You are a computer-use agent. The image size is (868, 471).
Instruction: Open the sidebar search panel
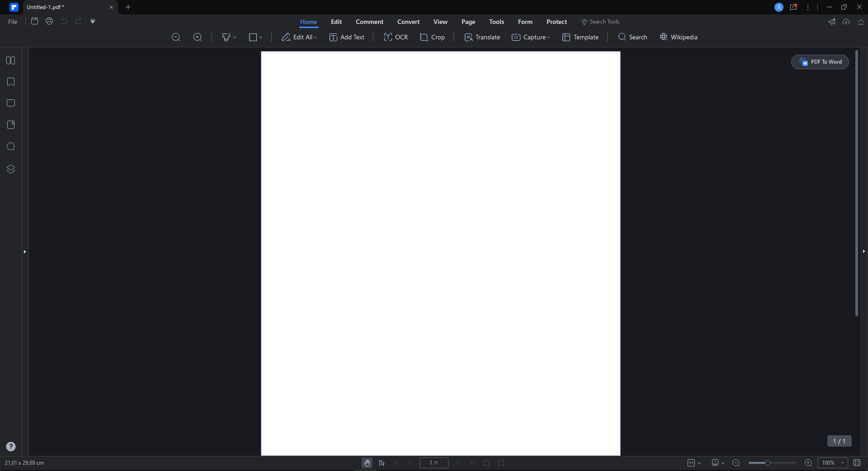[x=11, y=146]
